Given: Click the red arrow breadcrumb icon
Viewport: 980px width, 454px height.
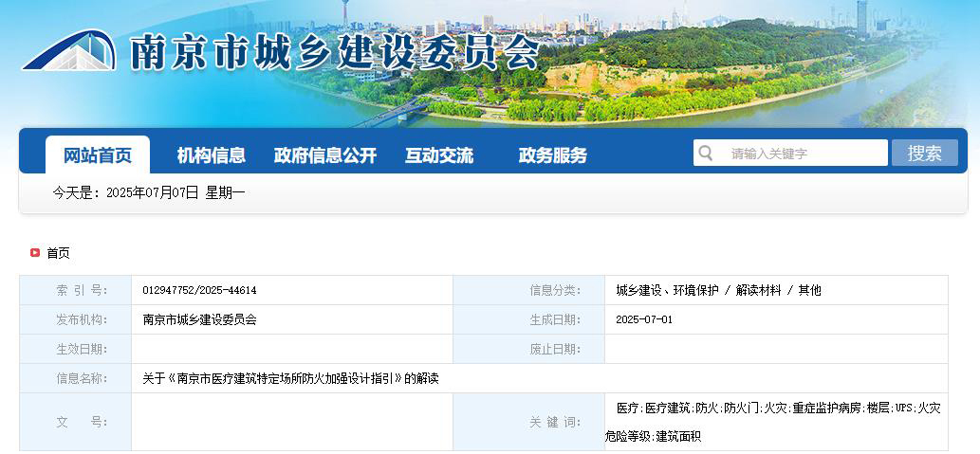Looking at the screenshot, I should point(35,253).
